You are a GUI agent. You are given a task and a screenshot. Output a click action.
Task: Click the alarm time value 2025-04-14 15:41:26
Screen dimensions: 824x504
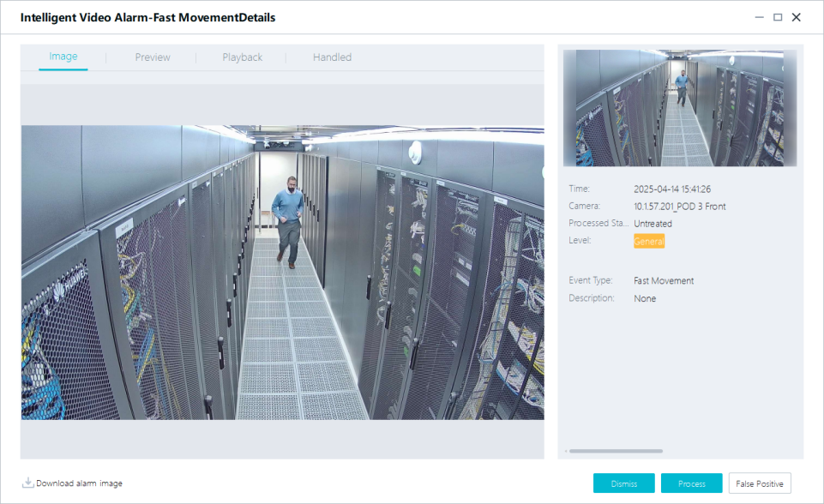click(x=672, y=189)
